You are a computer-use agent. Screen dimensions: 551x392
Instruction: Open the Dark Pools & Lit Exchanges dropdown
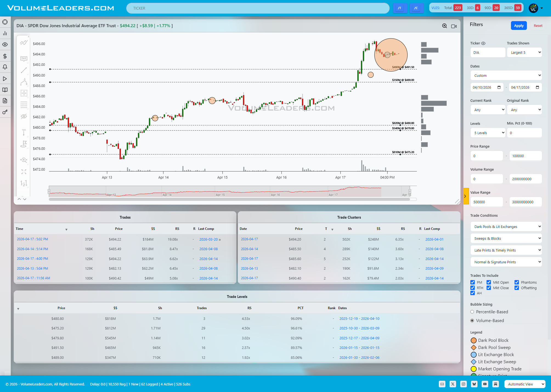coord(506,227)
